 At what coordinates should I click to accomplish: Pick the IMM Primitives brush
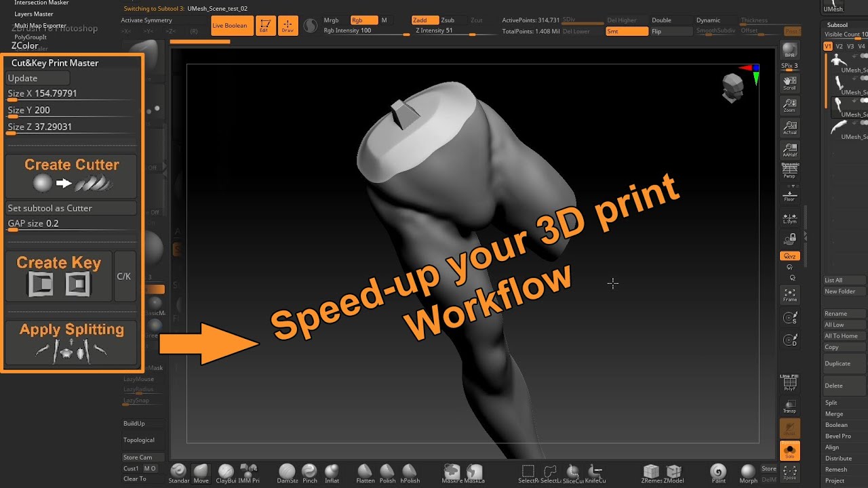click(x=249, y=473)
